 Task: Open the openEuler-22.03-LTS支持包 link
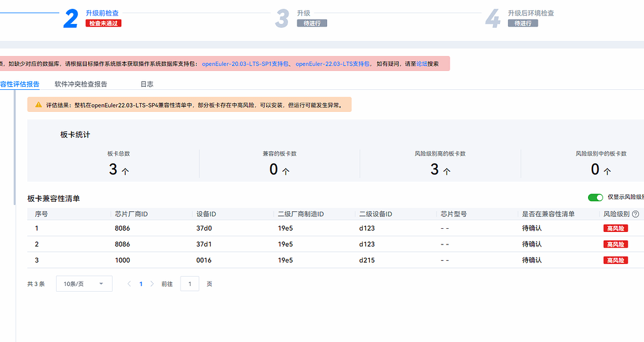pyautogui.click(x=333, y=64)
